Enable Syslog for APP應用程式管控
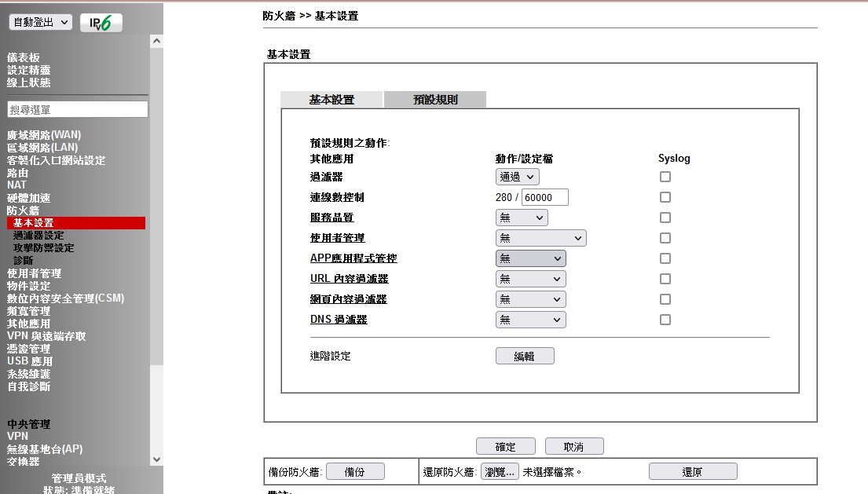Image resolution: width=868 pixels, height=494 pixels. click(x=665, y=258)
